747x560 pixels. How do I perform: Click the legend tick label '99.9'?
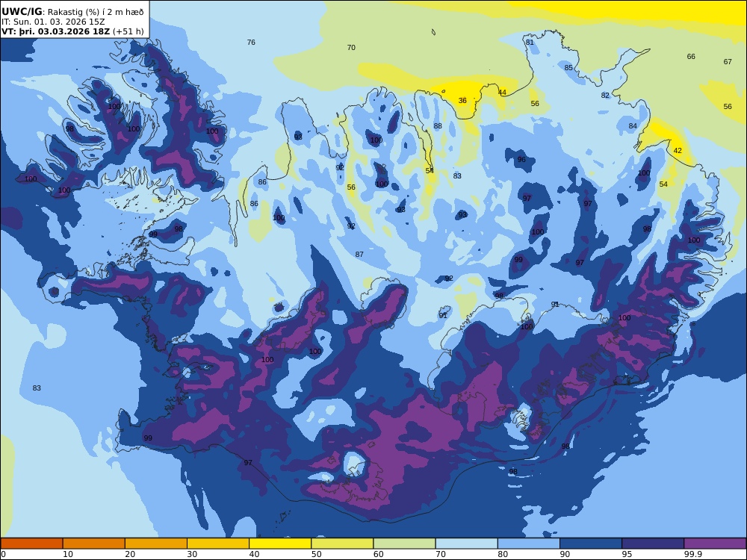[692, 554]
